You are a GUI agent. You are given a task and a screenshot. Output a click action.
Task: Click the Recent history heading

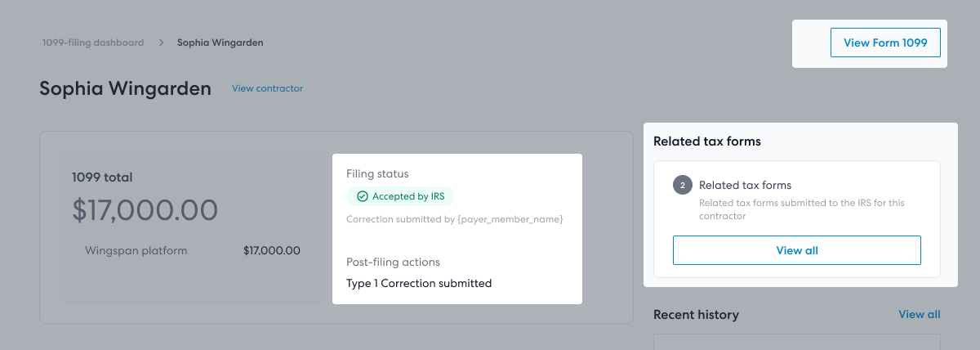coord(696,315)
